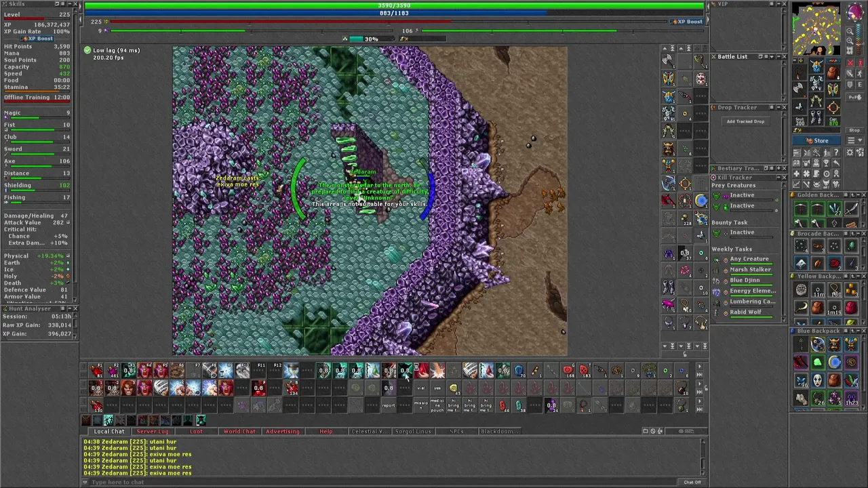Minimize the Hunt Analyser panel
Image resolution: width=868 pixels, height=488 pixels.
(x=70, y=308)
